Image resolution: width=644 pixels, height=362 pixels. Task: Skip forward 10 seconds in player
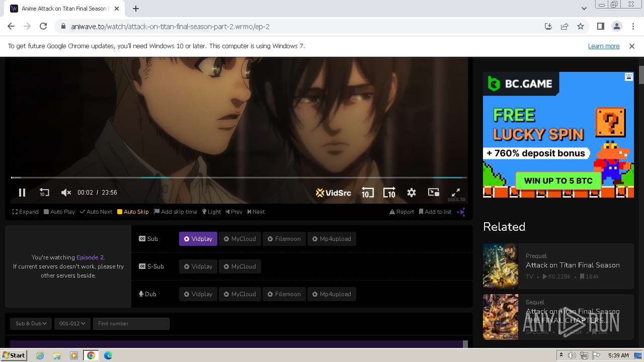(389, 193)
